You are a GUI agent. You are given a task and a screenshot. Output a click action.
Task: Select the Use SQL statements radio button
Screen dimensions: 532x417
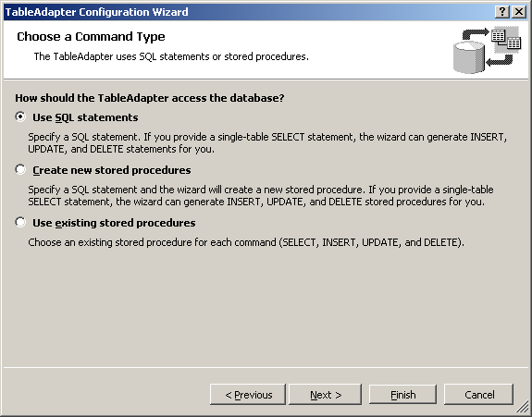point(20,117)
